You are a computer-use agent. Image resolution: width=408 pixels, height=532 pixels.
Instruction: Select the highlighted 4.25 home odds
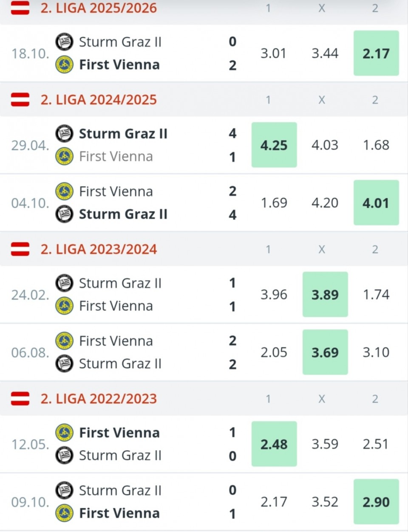coord(274,145)
